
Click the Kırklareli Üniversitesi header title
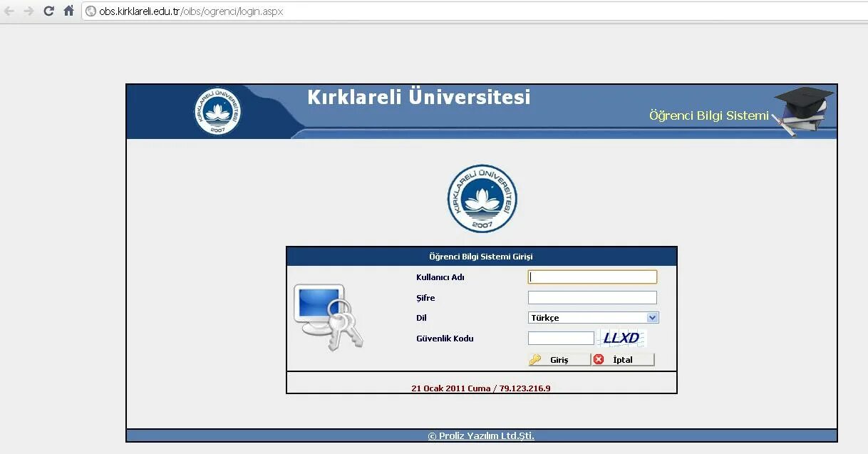[419, 97]
